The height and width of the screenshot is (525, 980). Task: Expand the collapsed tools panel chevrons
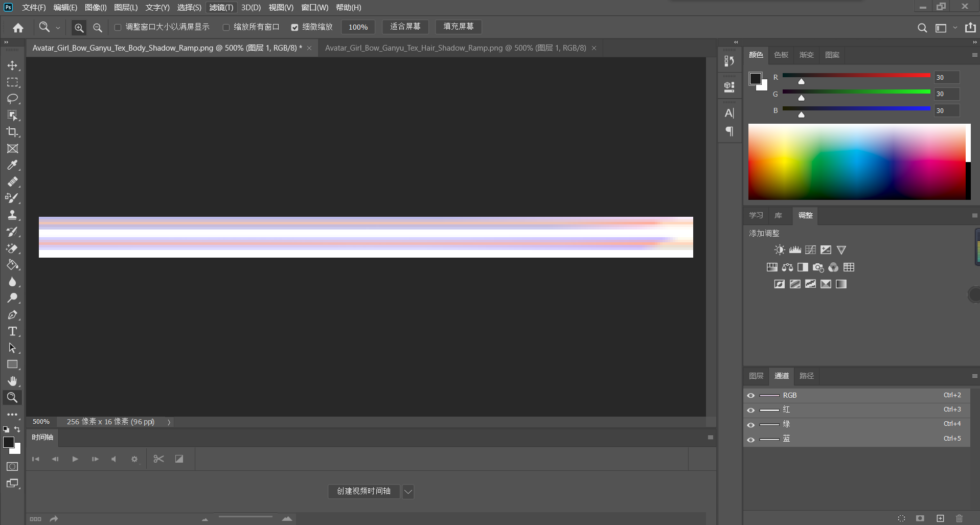pyautogui.click(x=6, y=42)
